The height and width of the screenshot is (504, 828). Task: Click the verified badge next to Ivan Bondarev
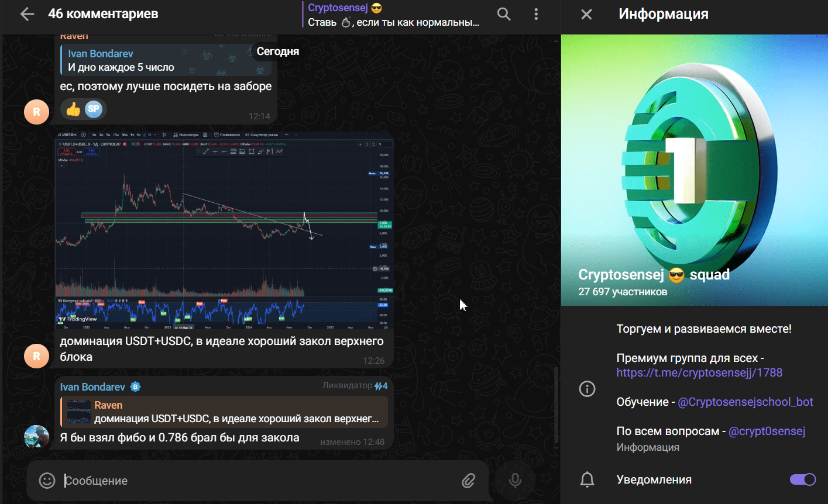[136, 387]
